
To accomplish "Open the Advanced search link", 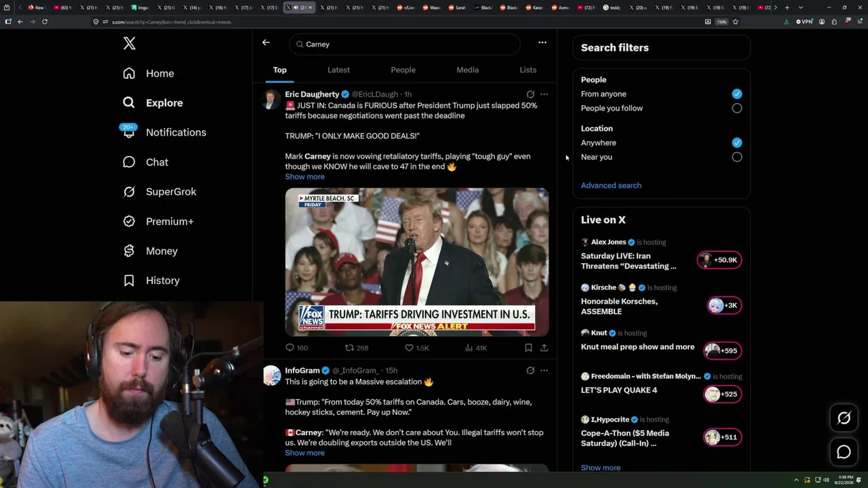I will [x=611, y=186].
